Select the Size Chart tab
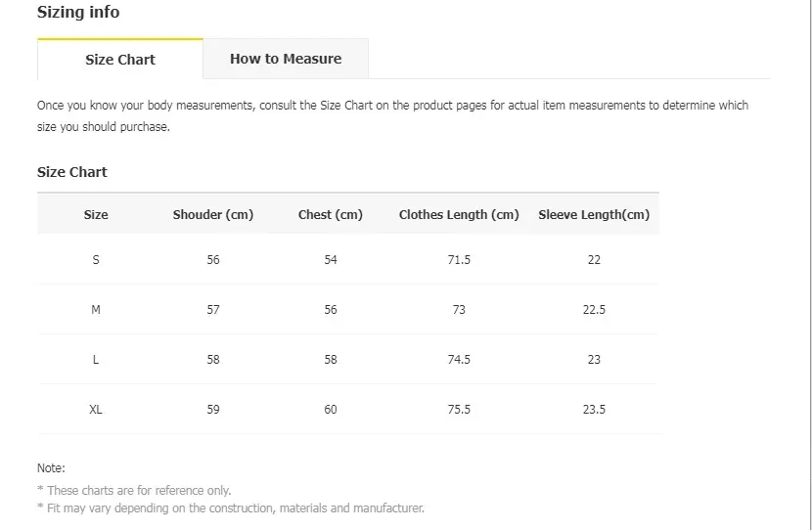 click(120, 59)
